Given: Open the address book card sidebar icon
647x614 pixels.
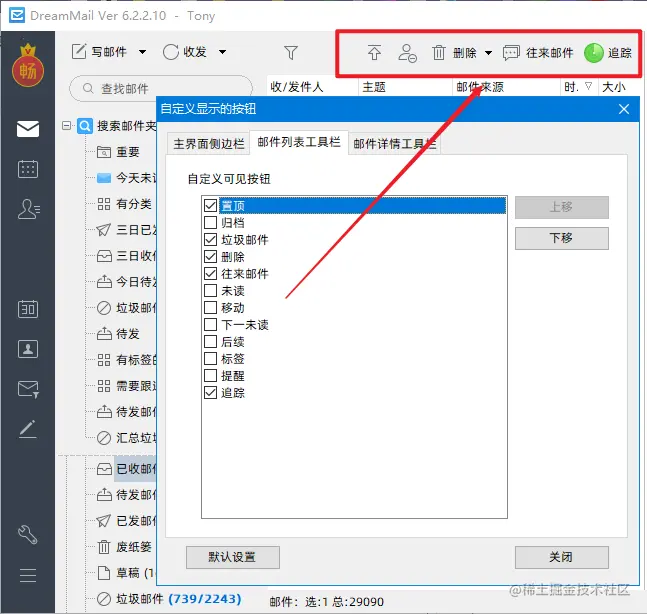Looking at the screenshot, I should click(28, 349).
